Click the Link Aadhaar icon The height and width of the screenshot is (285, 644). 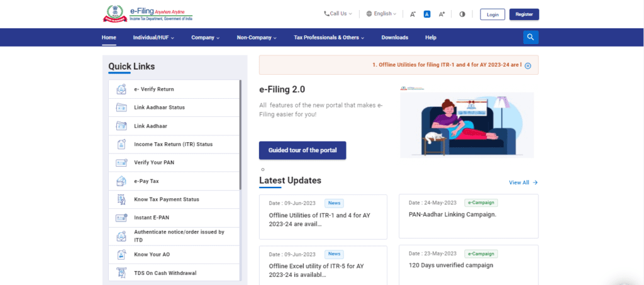coord(121,126)
